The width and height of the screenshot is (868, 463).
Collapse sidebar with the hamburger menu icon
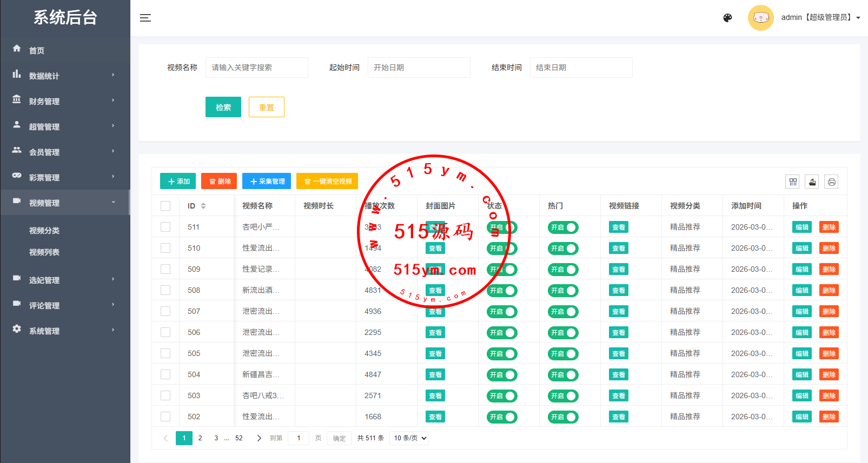pyautogui.click(x=145, y=18)
